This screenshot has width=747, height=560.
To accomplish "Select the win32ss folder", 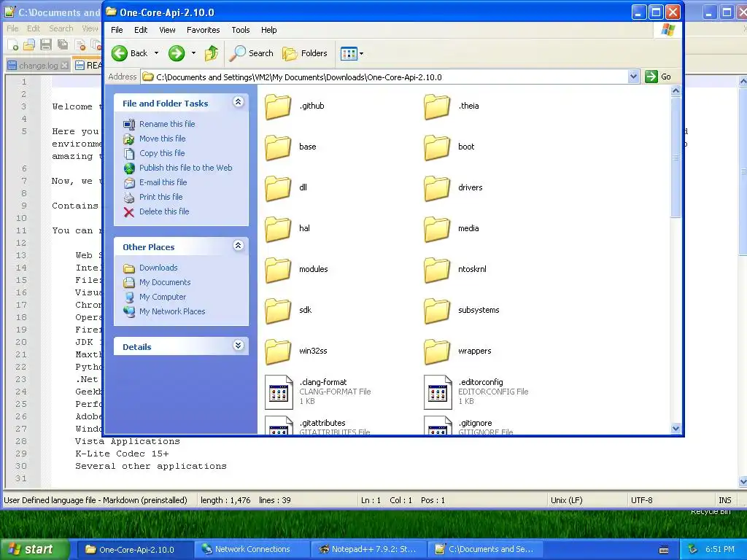I will coord(296,351).
